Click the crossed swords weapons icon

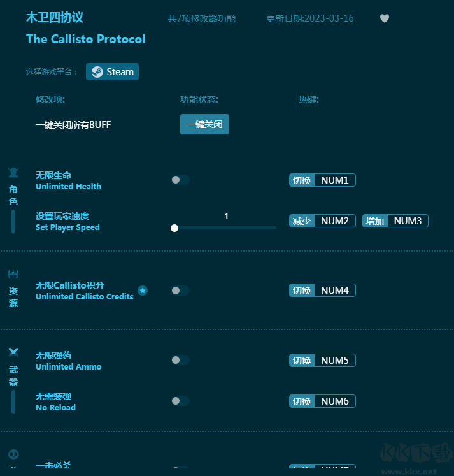[13, 352]
